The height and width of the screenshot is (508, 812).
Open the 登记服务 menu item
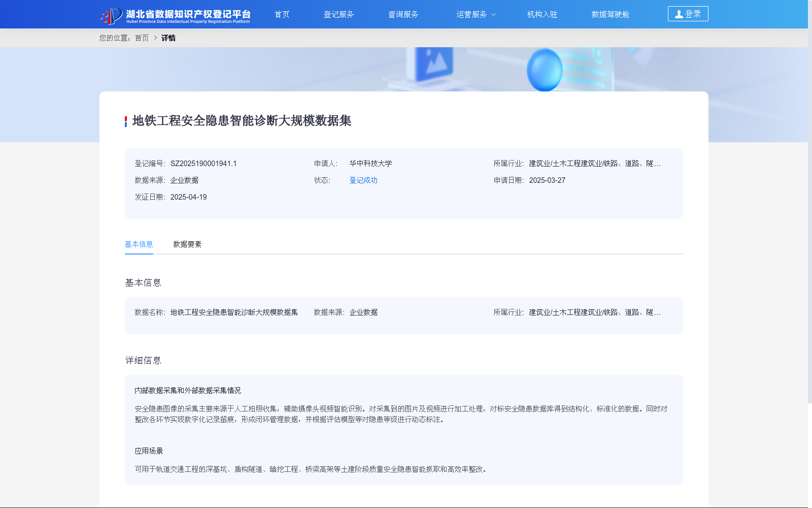339,14
